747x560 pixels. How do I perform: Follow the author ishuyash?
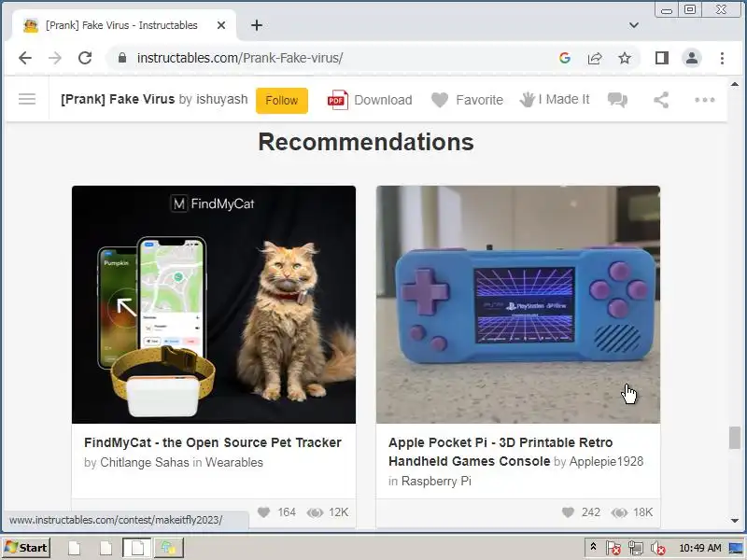pos(282,101)
